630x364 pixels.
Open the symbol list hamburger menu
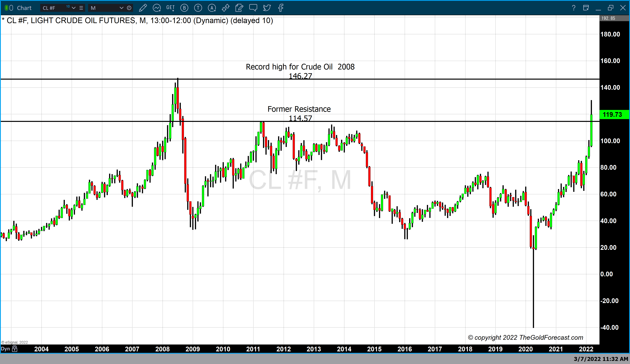81,8
